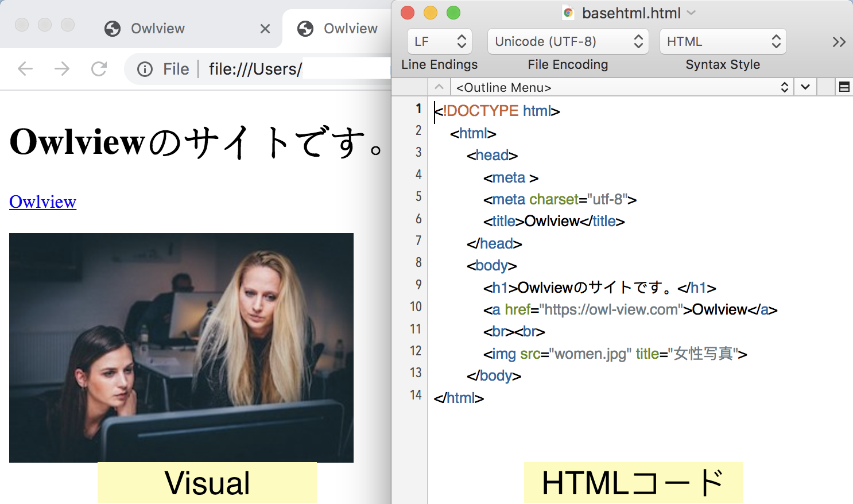Select the second Owlview browser tab
Image resolution: width=853 pixels, height=504 pixels.
click(351, 28)
